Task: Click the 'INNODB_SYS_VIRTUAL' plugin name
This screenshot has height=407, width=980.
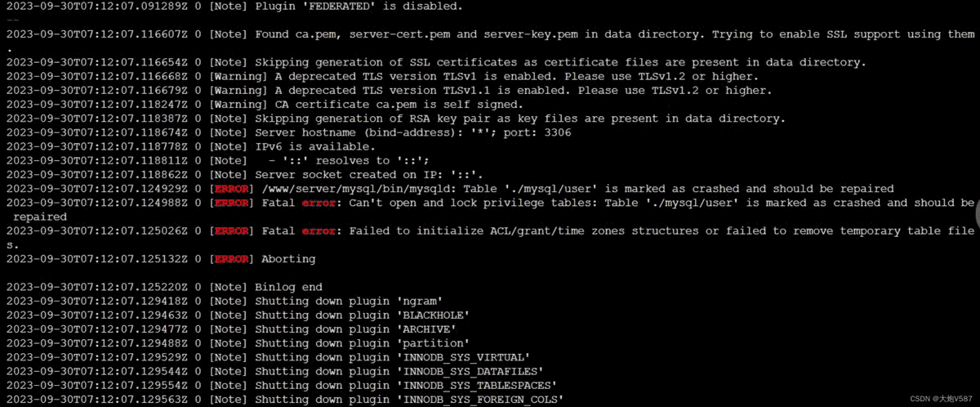Action: pyautogui.click(x=463, y=357)
